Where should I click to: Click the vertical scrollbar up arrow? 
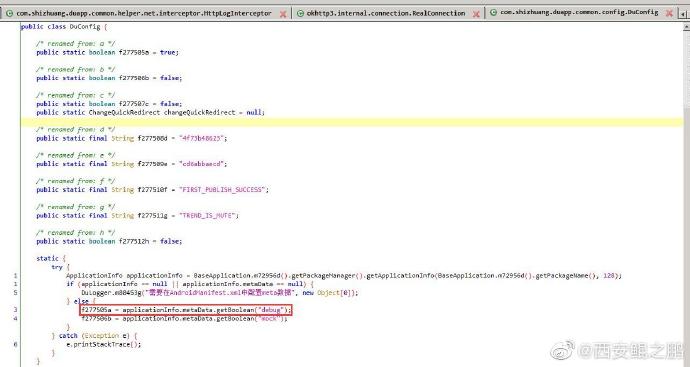tap(686, 27)
